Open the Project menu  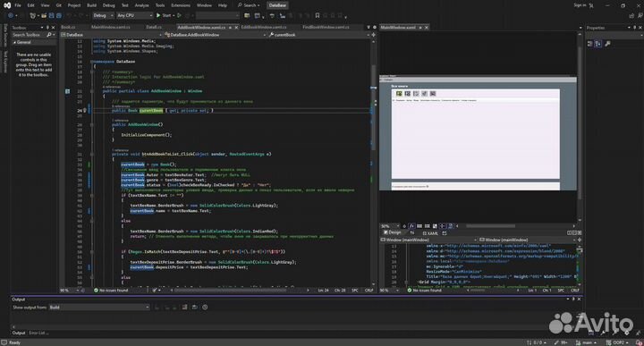(74, 5)
